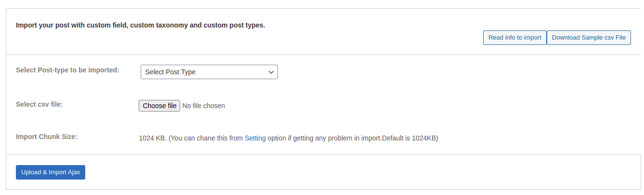
Task: Open the Setting link
Action: 255,138
